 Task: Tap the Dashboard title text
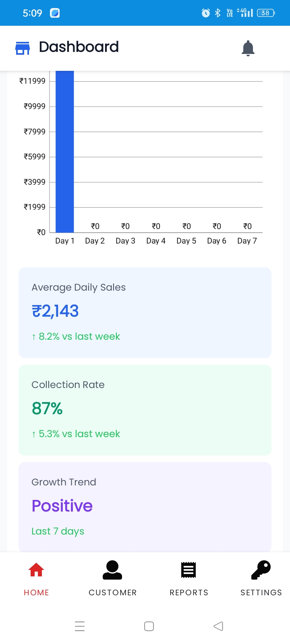(x=79, y=47)
